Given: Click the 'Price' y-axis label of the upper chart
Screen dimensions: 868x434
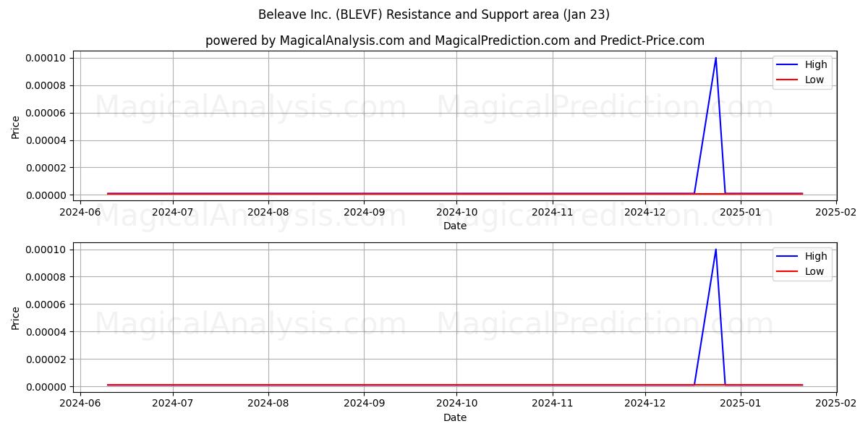Looking at the screenshot, I should (16, 127).
